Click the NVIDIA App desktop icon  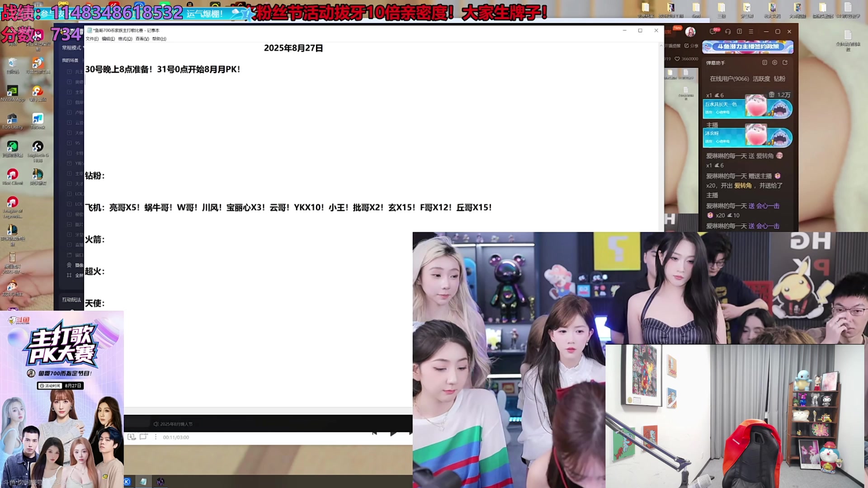pyautogui.click(x=13, y=94)
